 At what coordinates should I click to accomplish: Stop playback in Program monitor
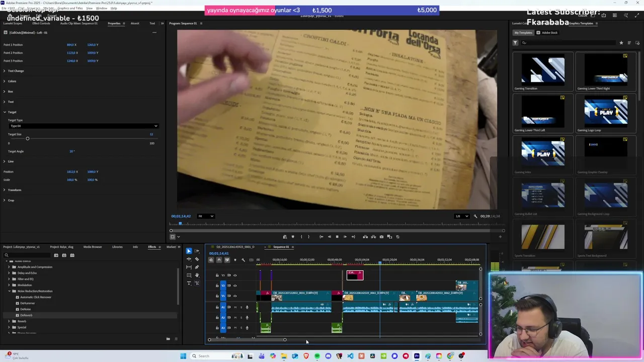337,237
